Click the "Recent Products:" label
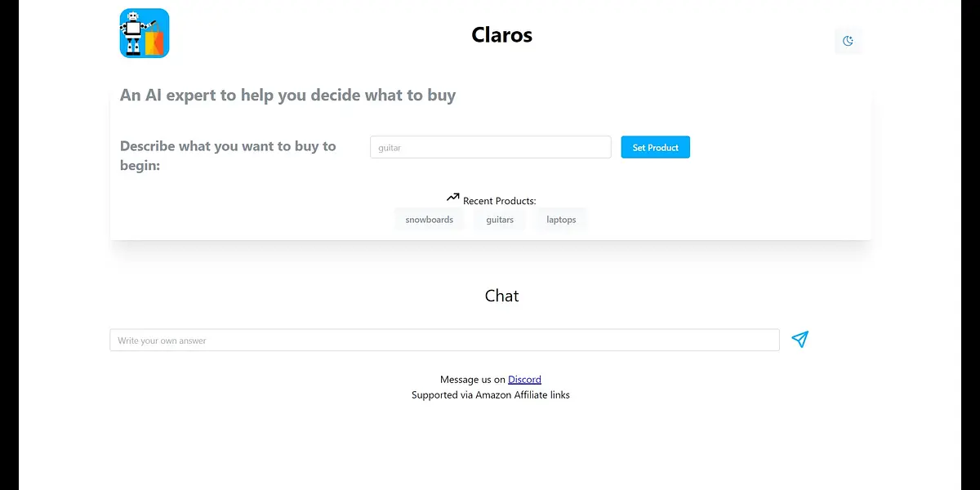980x490 pixels. (499, 201)
